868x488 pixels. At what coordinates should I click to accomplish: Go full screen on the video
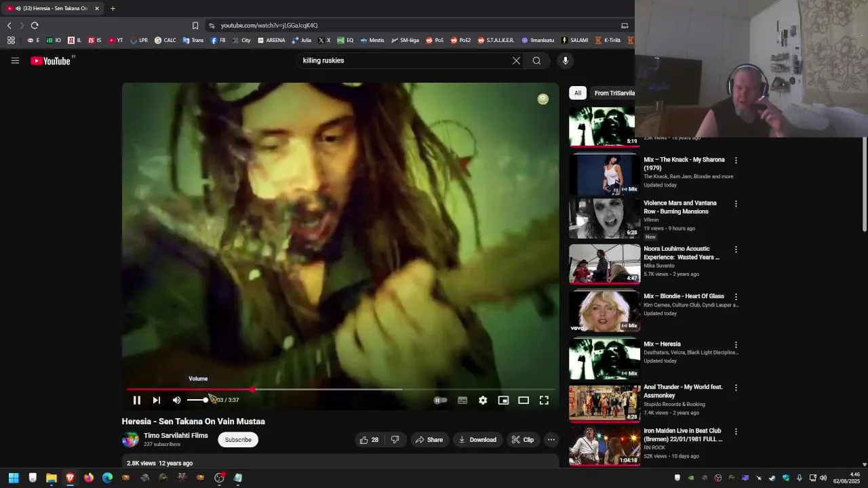[544, 400]
